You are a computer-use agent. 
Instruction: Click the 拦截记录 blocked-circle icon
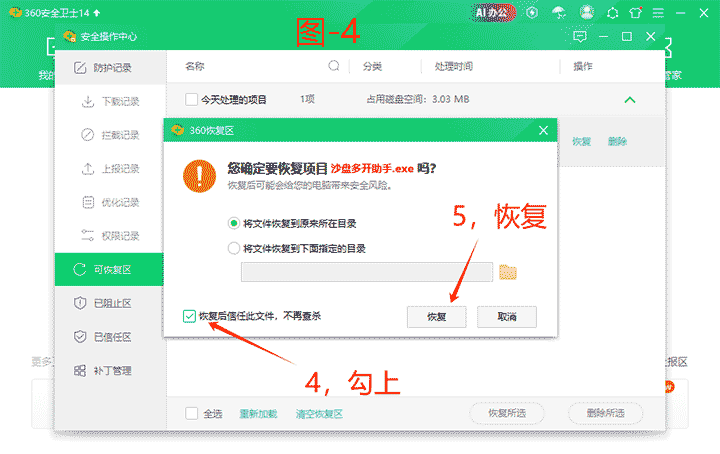tap(88, 135)
